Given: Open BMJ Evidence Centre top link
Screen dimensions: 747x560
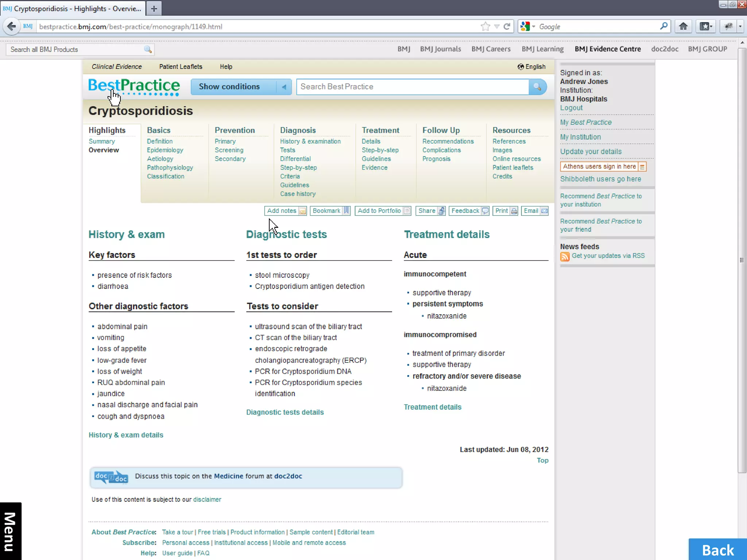Looking at the screenshot, I should pyautogui.click(x=608, y=49).
